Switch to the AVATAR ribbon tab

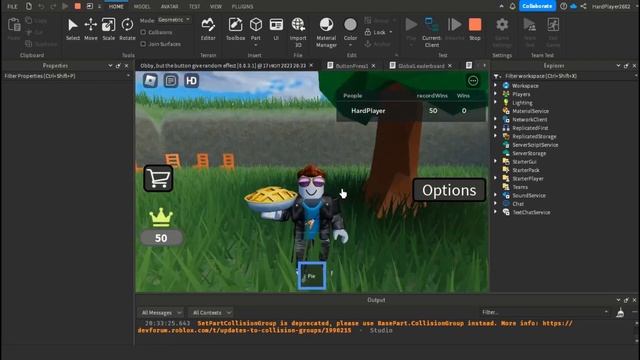169,7
